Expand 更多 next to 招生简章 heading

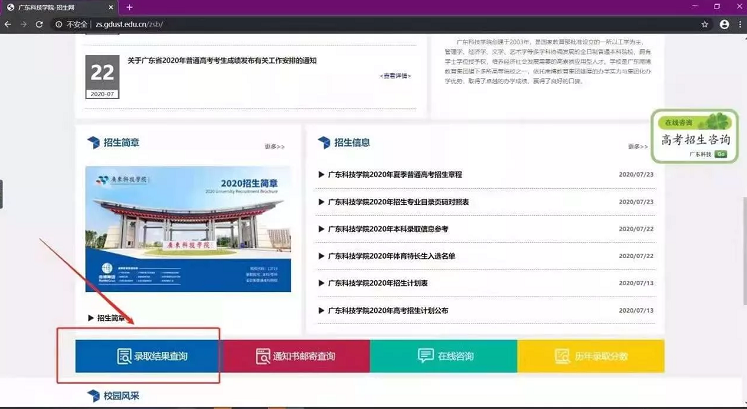pyautogui.click(x=275, y=146)
